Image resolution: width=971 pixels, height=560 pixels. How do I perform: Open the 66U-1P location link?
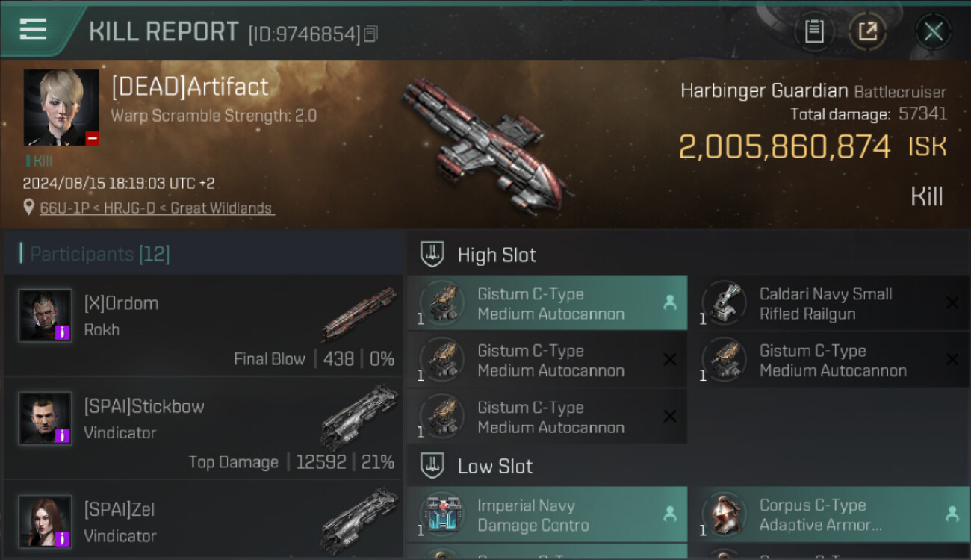[157, 208]
